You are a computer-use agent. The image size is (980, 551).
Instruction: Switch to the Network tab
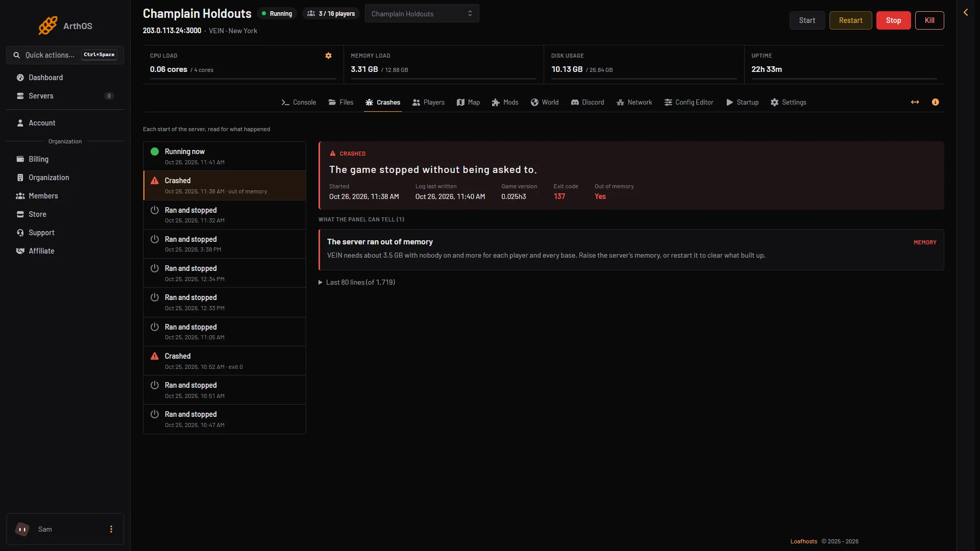634,102
